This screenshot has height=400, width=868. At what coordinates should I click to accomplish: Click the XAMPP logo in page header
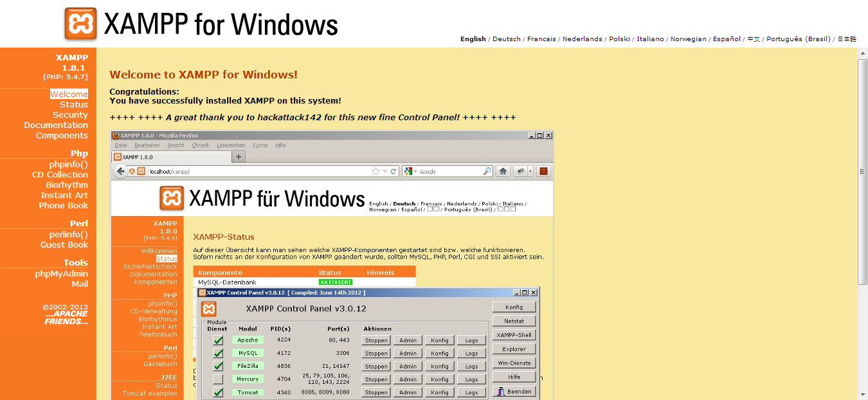pyautogui.click(x=81, y=24)
